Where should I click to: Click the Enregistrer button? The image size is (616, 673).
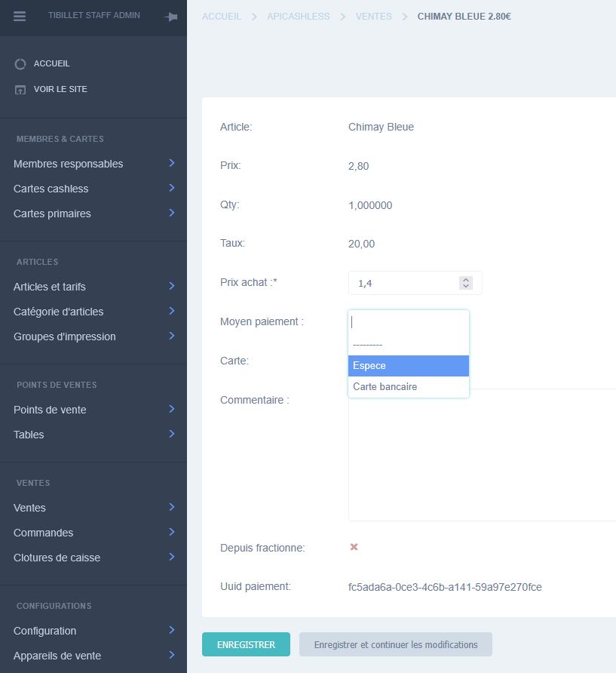pyautogui.click(x=246, y=645)
